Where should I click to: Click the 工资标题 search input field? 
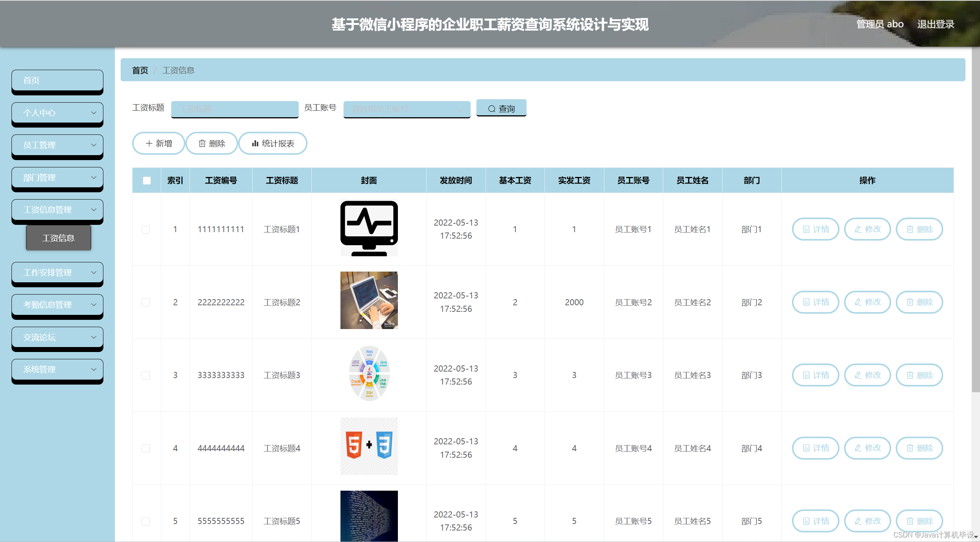click(x=235, y=109)
